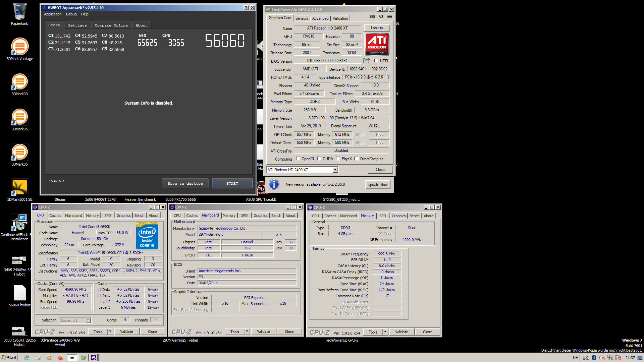Toggle the OpenCL checkbox in GPU-Z

pyautogui.click(x=298, y=159)
